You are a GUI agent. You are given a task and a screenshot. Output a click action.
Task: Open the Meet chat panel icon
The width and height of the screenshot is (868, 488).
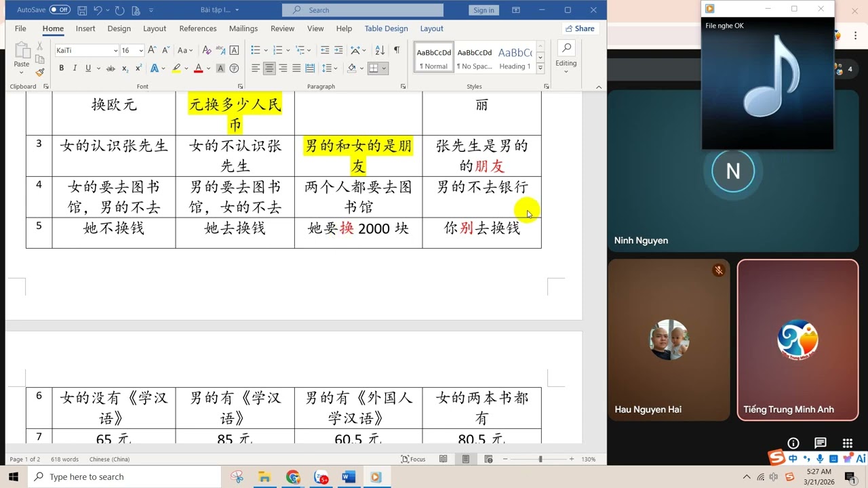tap(821, 443)
